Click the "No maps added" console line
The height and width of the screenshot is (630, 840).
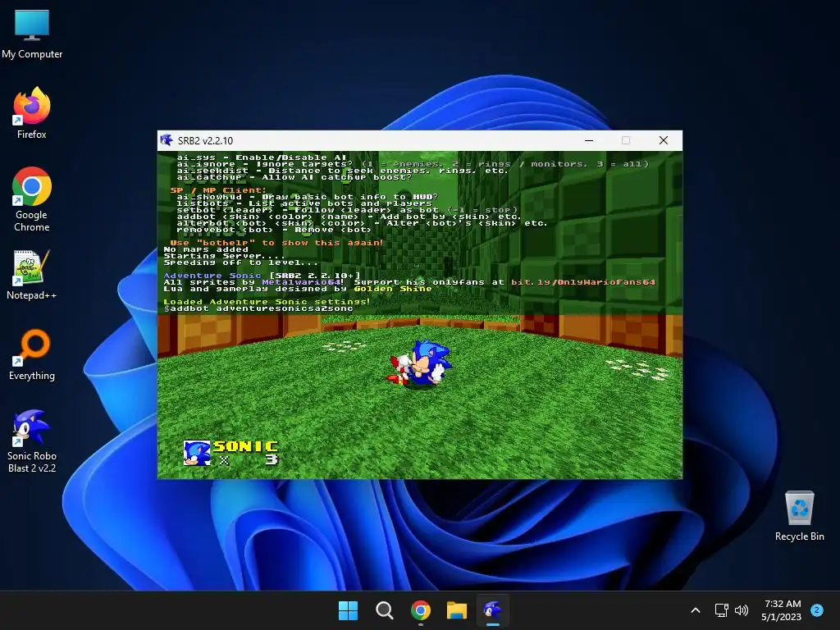[x=206, y=249]
